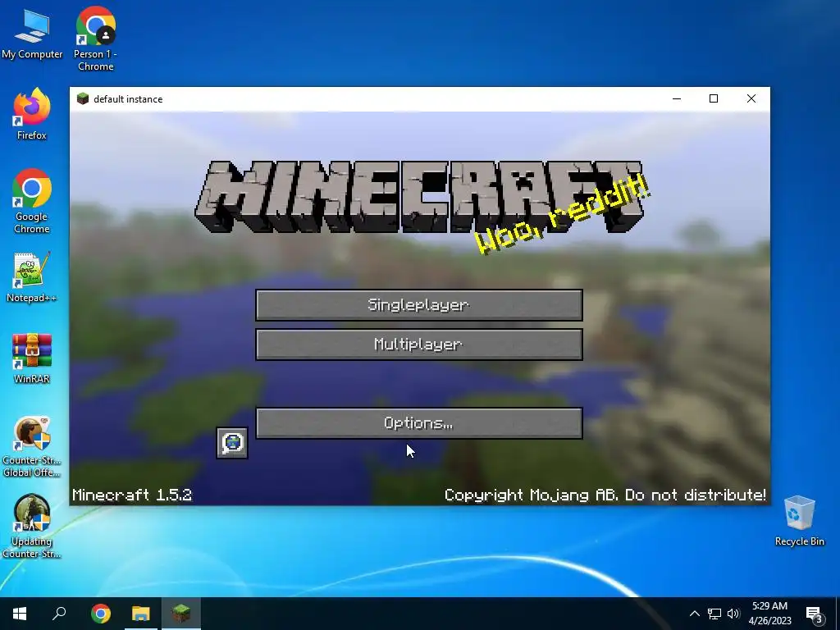Click the 'Woo, reddit!' splash text
Image resolution: width=840 pixels, height=630 pixels.
[563, 213]
